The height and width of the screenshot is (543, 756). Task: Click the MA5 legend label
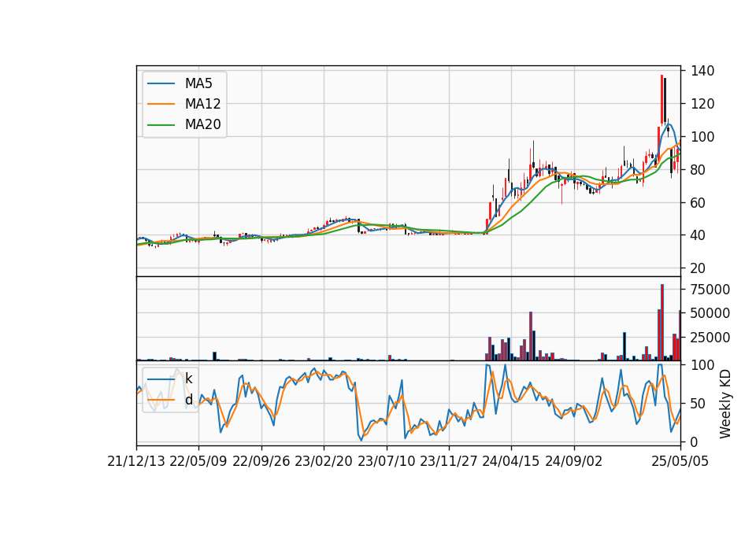tap(198, 83)
